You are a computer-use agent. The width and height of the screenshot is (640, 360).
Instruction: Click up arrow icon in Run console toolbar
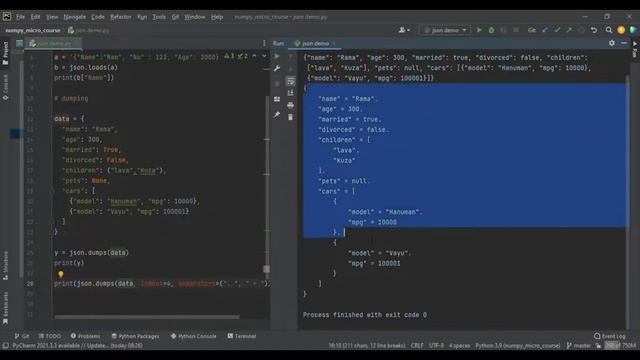[290, 56]
